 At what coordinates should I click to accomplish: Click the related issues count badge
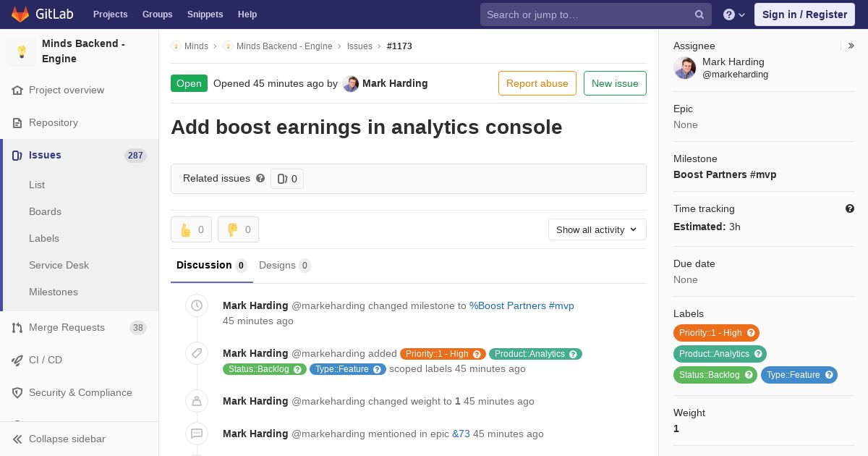[287, 179]
